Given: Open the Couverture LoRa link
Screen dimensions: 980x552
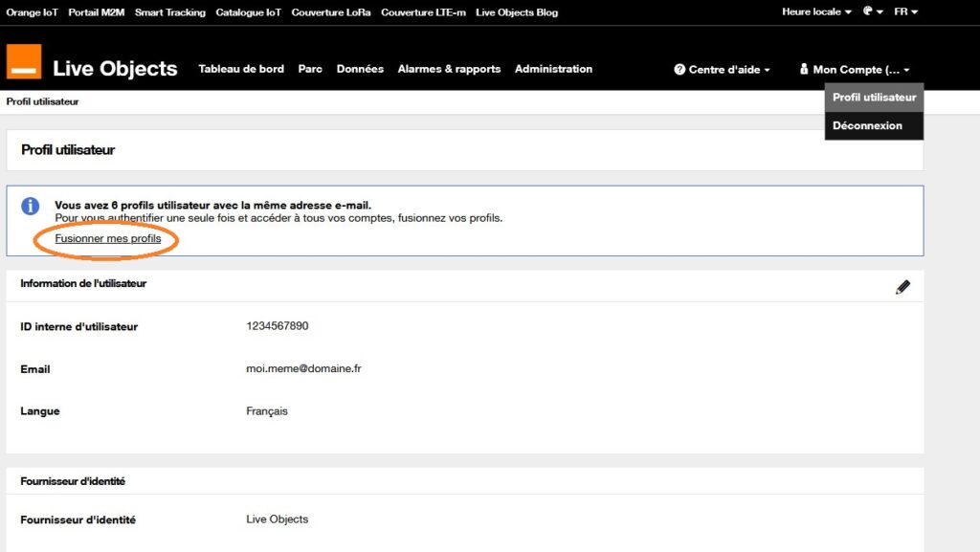Looking at the screenshot, I should [x=331, y=12].
